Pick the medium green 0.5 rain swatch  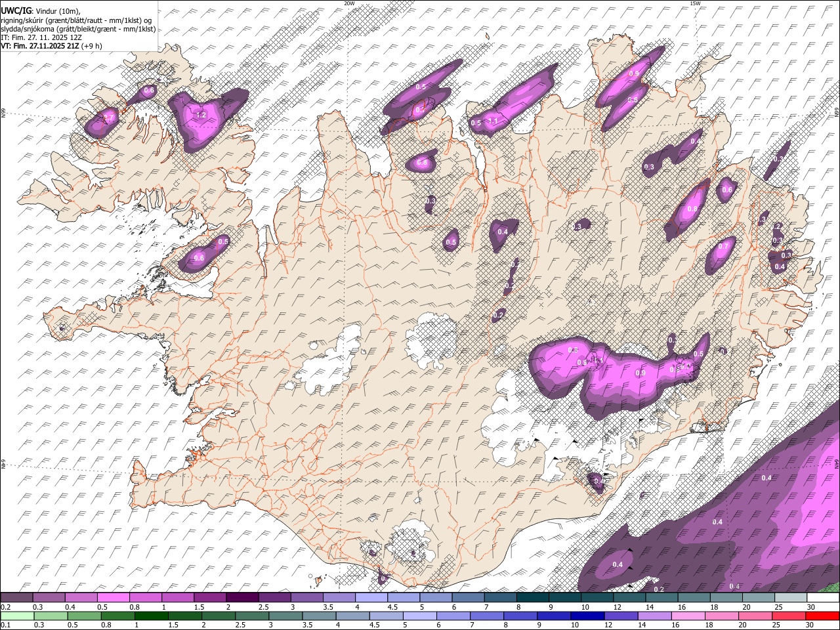pos(84,616)
